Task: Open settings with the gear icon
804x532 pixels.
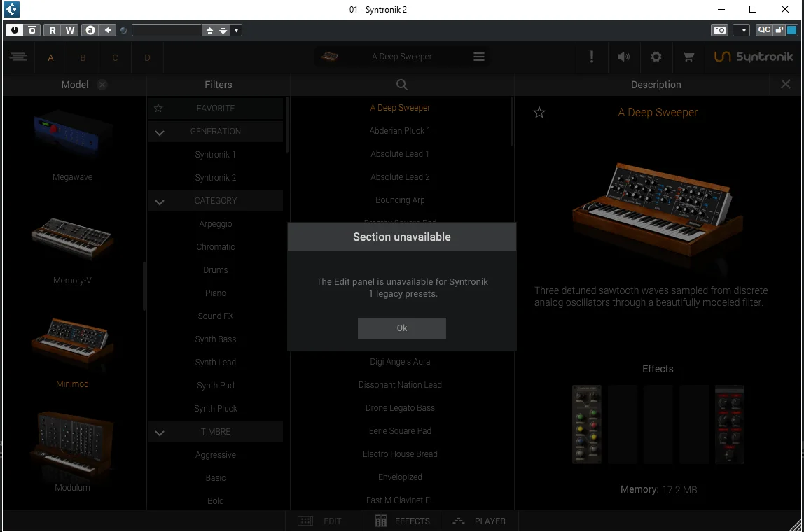Action: 656,57
